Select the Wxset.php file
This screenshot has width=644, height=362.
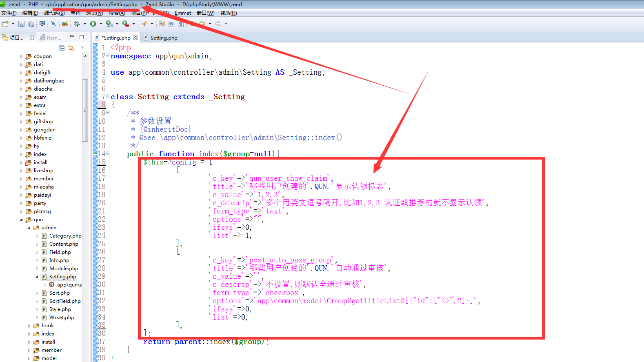[61, 318]
